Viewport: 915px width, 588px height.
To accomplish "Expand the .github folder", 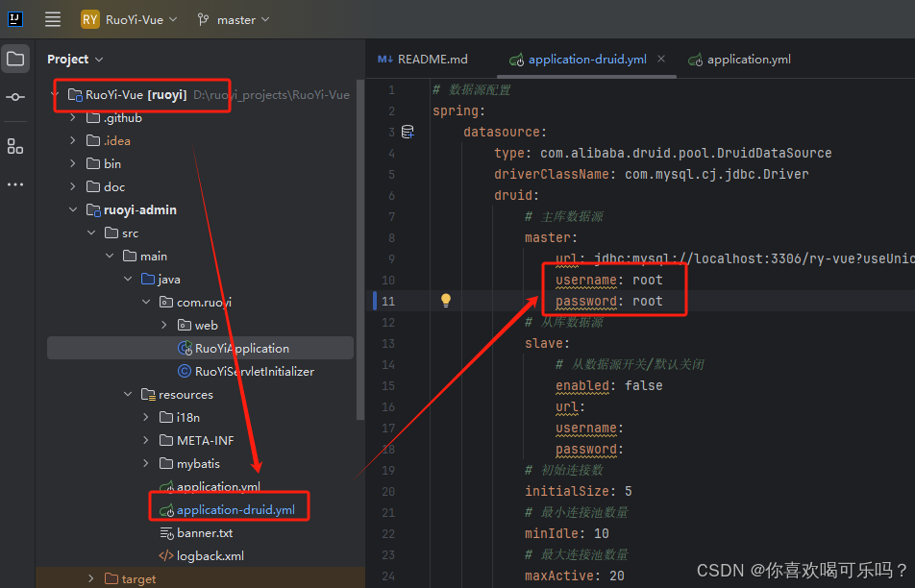I will click(72, 117).
